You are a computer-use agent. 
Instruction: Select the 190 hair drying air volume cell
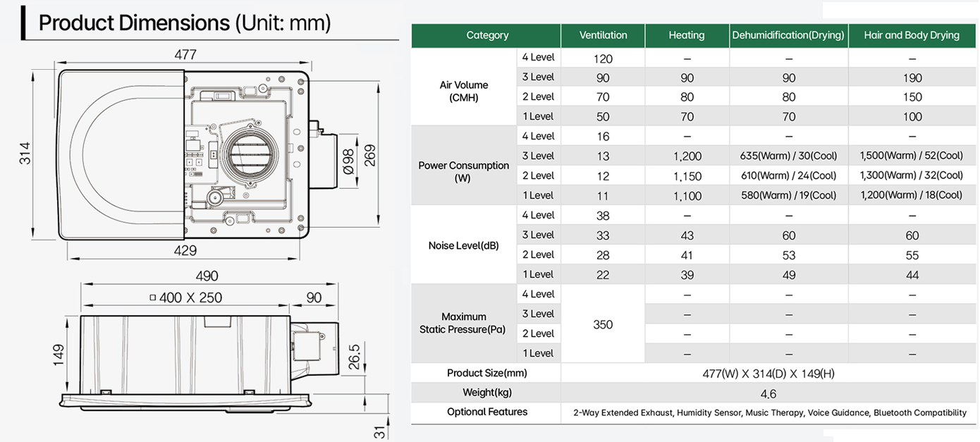tap(912, 78)
